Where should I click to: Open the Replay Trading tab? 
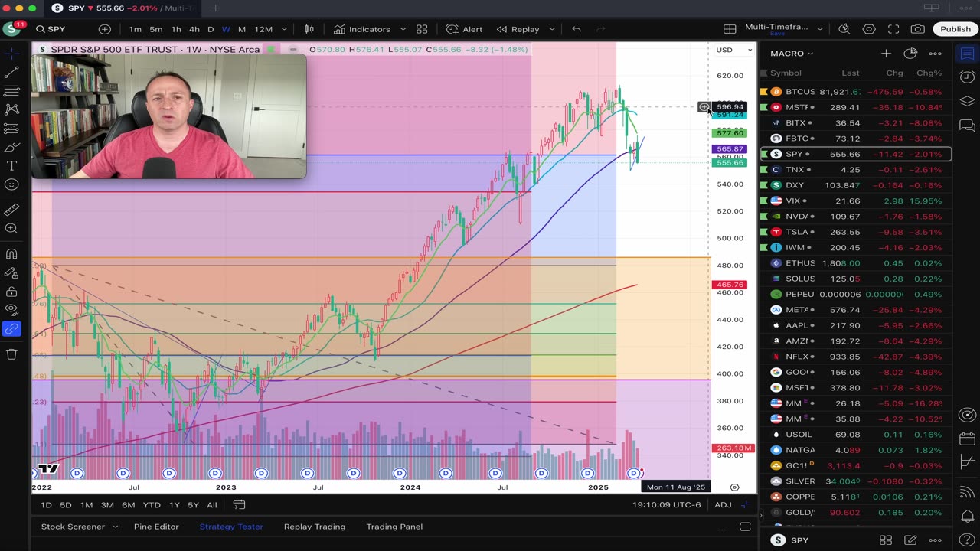[x=315, y=527]
